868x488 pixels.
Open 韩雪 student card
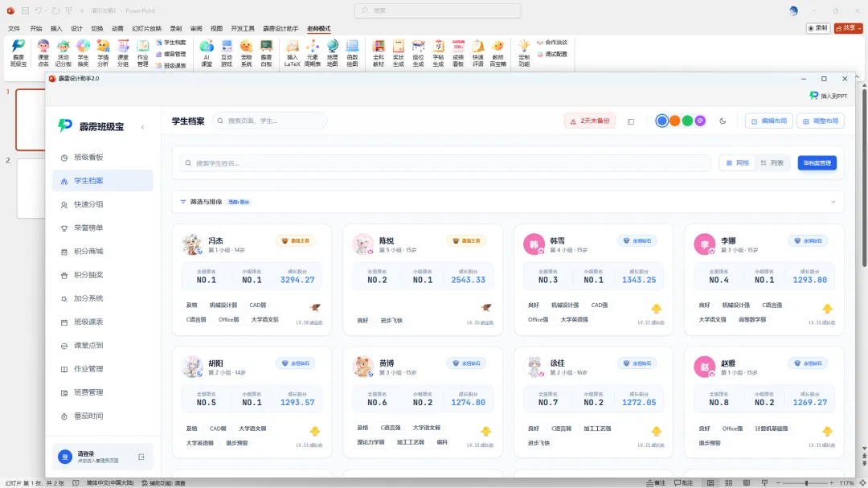pos(593,280)
